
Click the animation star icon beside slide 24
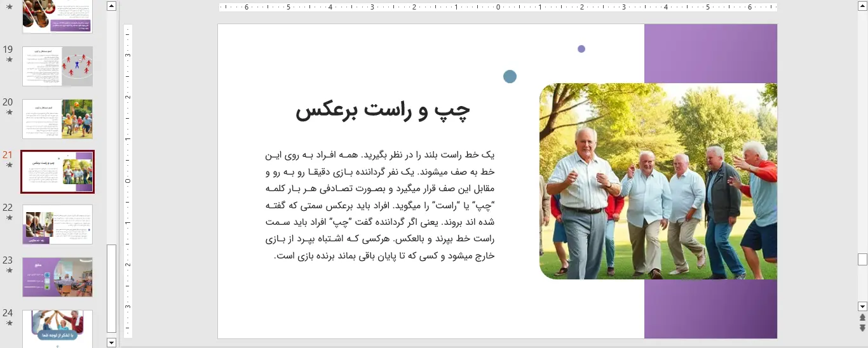(x=9, y=323)
